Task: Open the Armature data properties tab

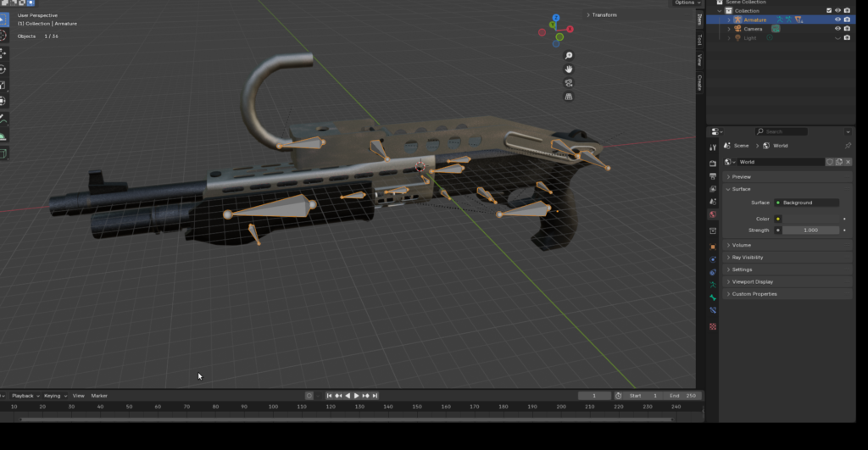Action: [713, 285]
